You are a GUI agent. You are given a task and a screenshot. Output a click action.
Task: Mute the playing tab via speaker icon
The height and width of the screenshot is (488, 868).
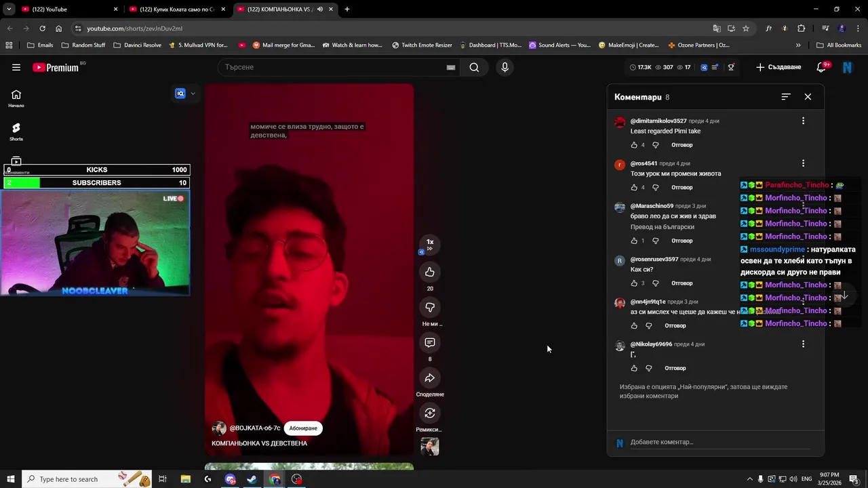320,9
